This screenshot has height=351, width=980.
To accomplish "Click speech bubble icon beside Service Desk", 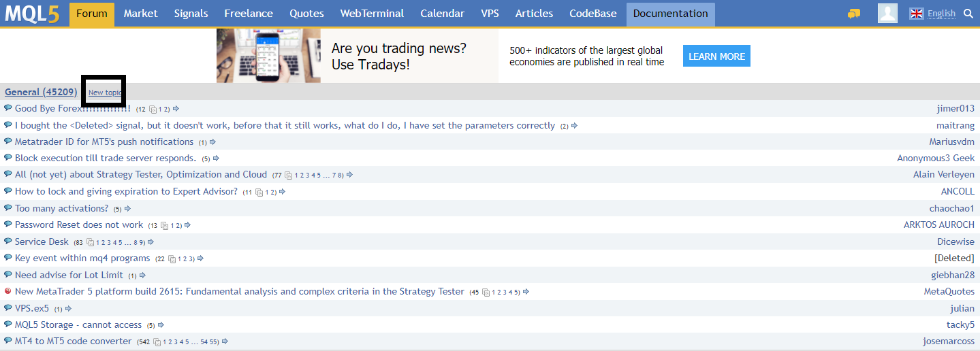I will [8, 241].
